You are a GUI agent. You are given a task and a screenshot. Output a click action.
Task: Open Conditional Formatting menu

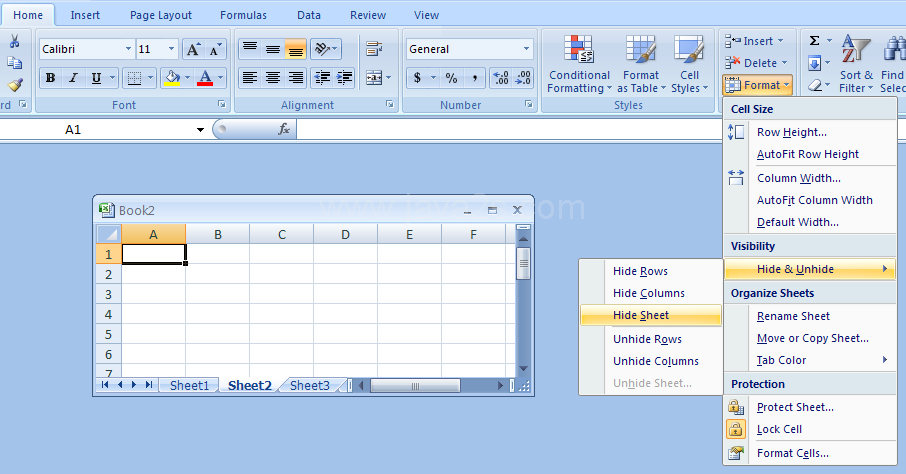[579, 64]
